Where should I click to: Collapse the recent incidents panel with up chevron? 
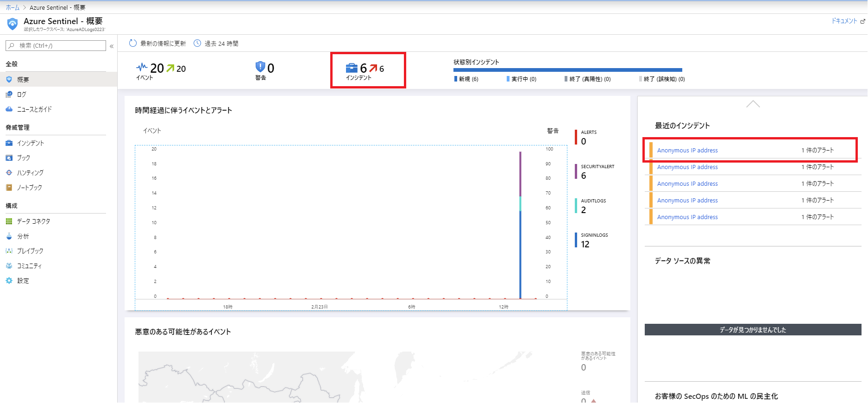pos(753,104)
